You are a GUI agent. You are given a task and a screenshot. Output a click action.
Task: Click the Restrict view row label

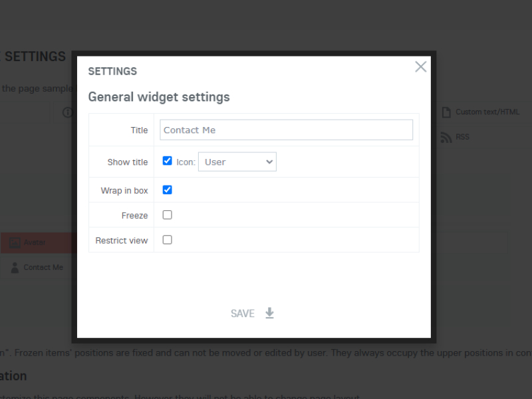click(x=122, y=240)
